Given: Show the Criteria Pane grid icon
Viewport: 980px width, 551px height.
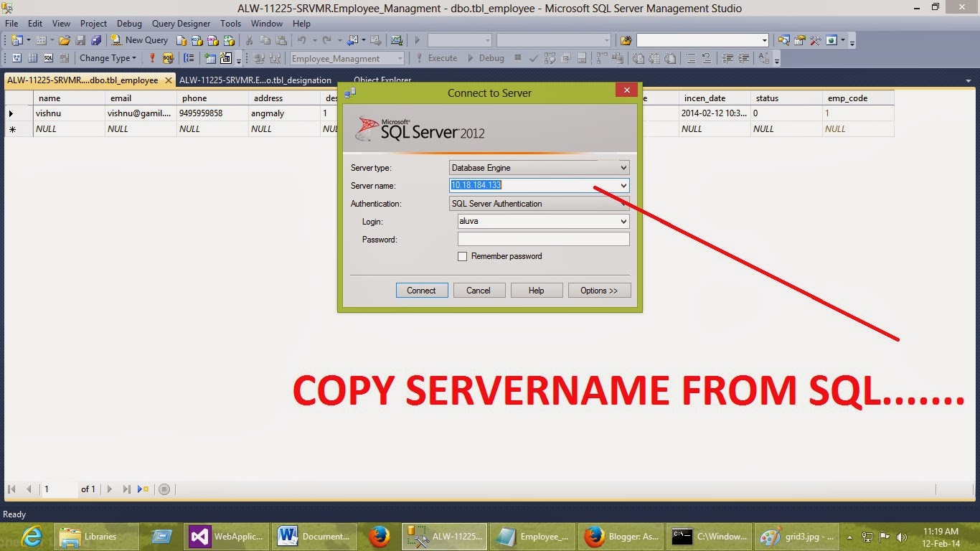Looking at the screenshot, I should [32, 58].
